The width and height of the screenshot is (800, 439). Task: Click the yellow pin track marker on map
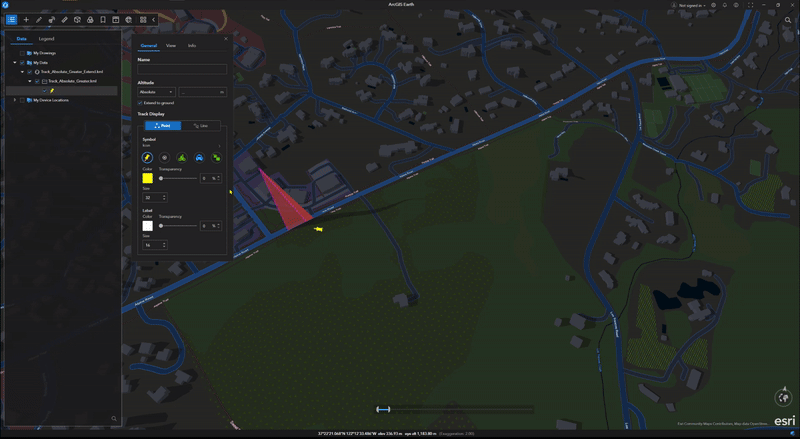318,229
